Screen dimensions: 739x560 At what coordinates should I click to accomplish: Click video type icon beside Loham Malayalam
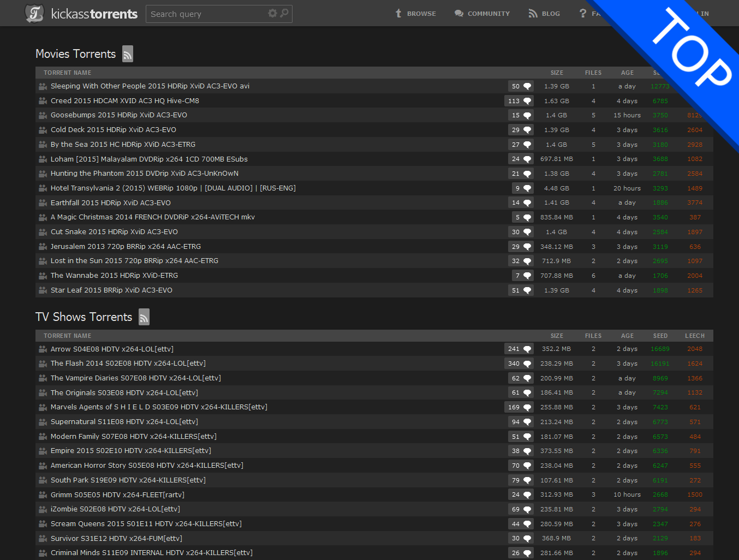pos(43,159)
